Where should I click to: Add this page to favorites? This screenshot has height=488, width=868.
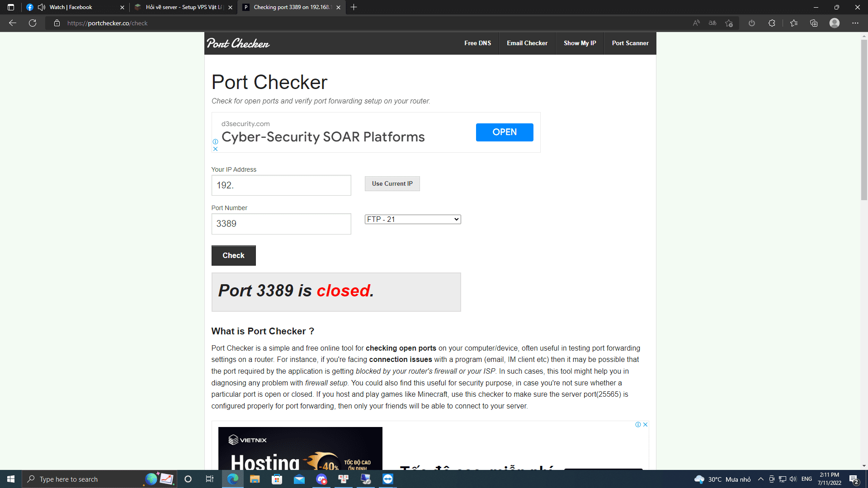[729, 23]
